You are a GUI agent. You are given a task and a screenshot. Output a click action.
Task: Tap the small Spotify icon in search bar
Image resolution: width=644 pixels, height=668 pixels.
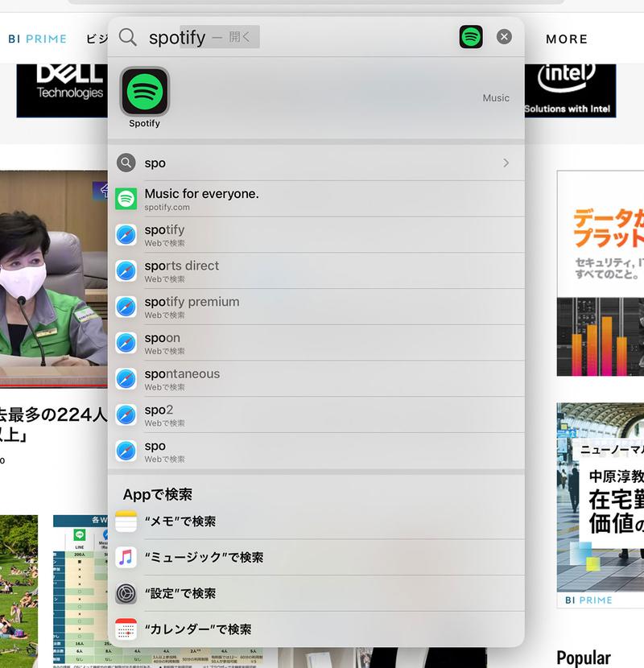pyautogui.click(x=471, y=37)
